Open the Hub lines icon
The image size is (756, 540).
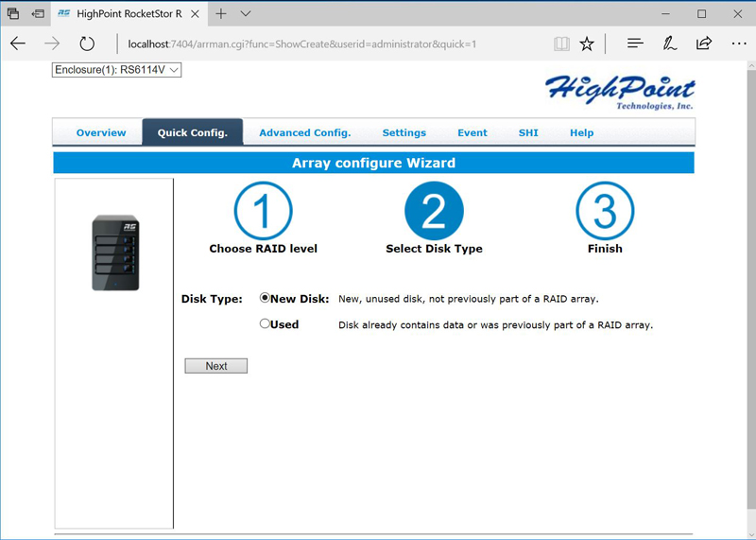tap(635, 44)
